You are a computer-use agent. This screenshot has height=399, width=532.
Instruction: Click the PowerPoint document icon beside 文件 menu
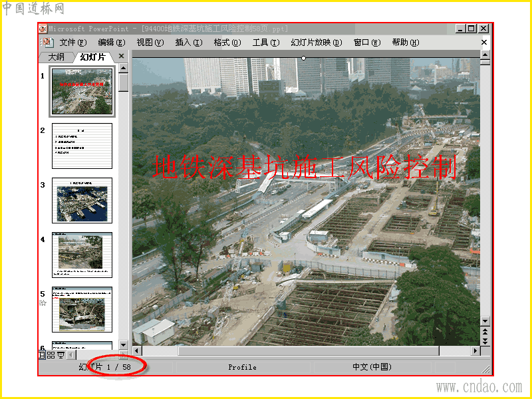(x=47, y=42)
